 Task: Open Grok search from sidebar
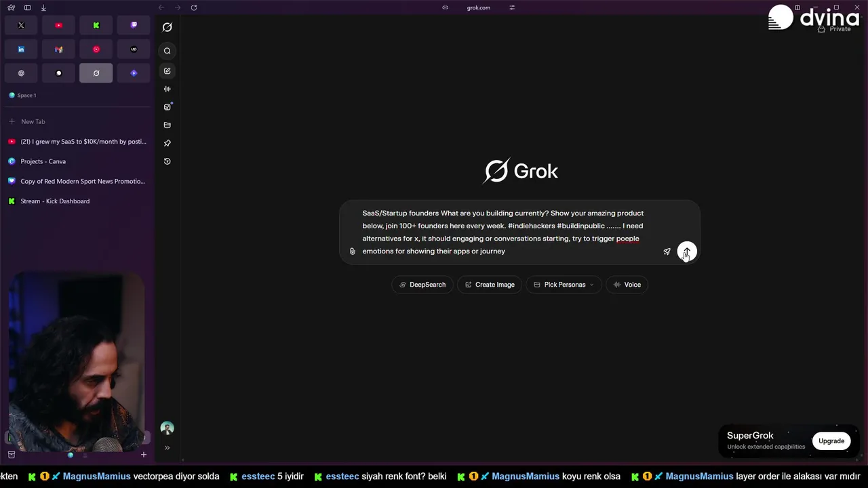click(167, 51)
